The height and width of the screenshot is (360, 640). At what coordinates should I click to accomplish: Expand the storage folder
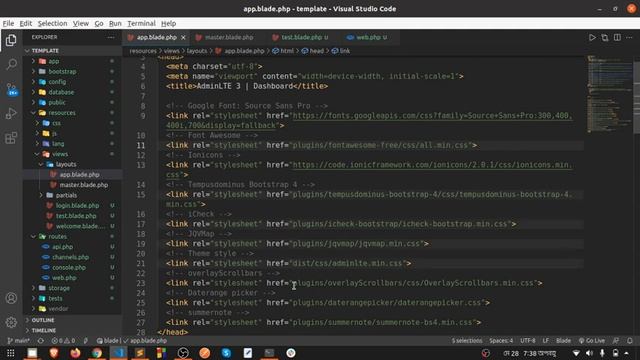point(72,288)
